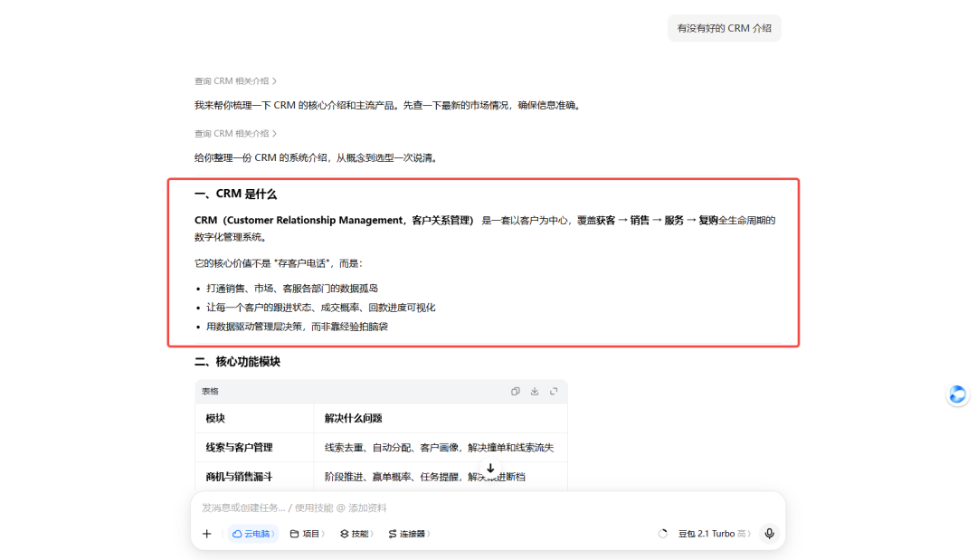The height and width of the screenshot is (560, 977).
Task: Jump to bottom with down arrow button
Action: point(490,468)
